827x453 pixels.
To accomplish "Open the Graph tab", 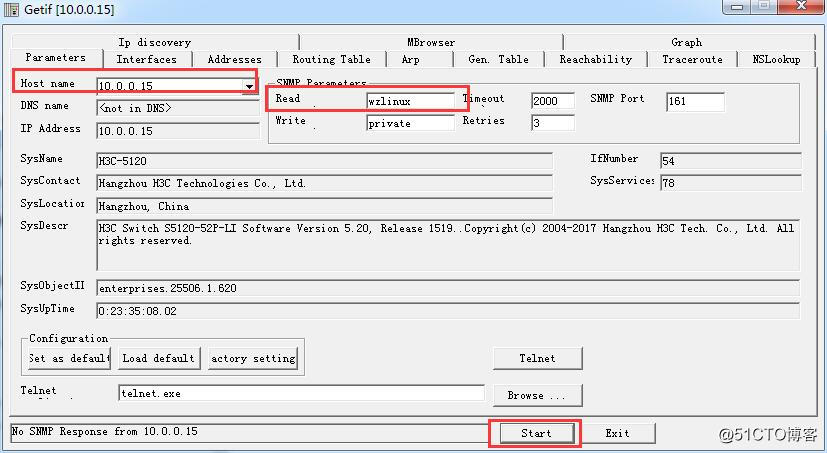I will [687, 42].
